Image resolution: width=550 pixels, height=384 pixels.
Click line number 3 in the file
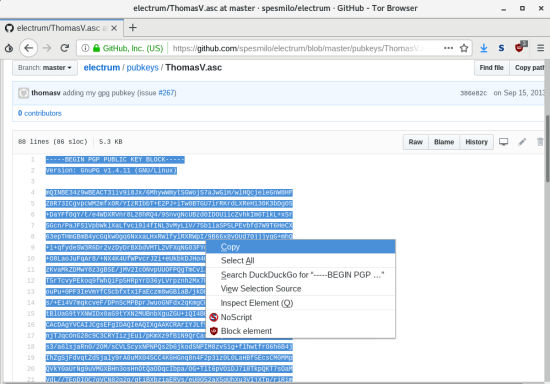point(33,182)
